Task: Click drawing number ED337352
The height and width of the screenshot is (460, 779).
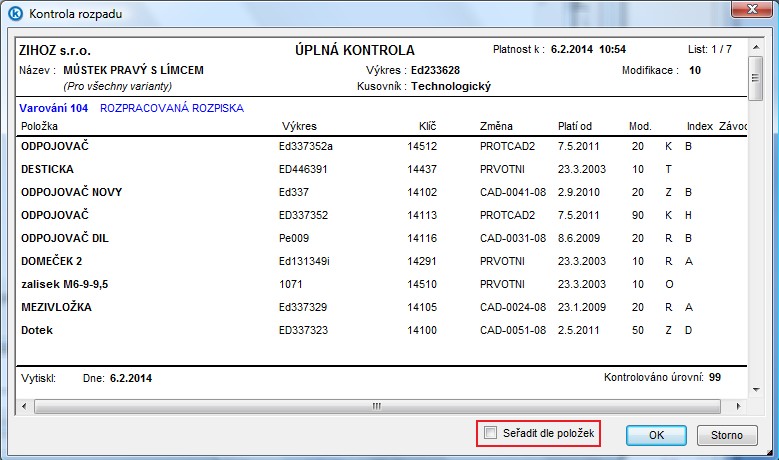Action: [x=304, y=216]
